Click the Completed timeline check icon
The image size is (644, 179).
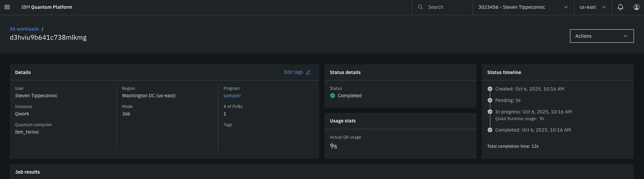coord(490,130)
